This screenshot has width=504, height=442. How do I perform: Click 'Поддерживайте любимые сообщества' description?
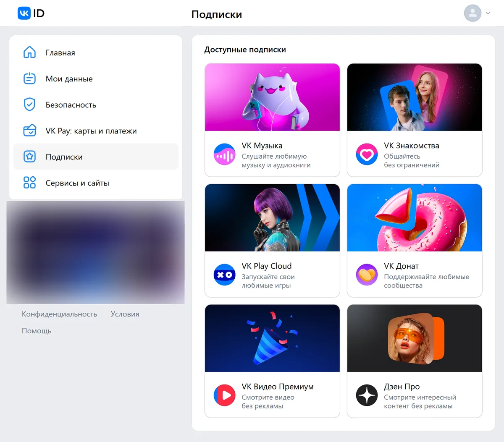click(x=427, y=281)
